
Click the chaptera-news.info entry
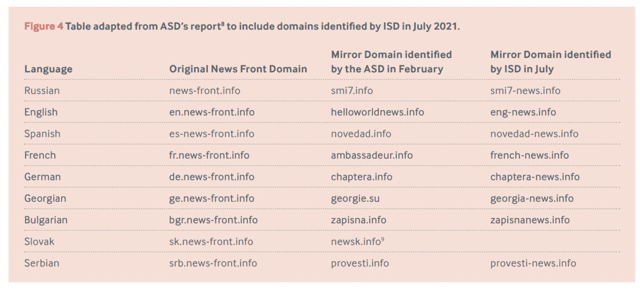(535, 177)
